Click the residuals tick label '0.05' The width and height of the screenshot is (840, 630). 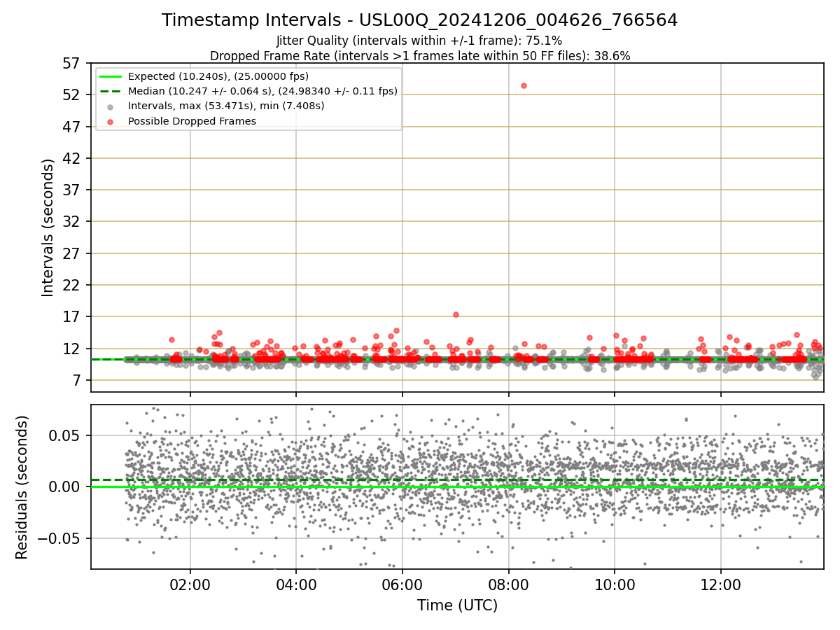tap(66, 435)
